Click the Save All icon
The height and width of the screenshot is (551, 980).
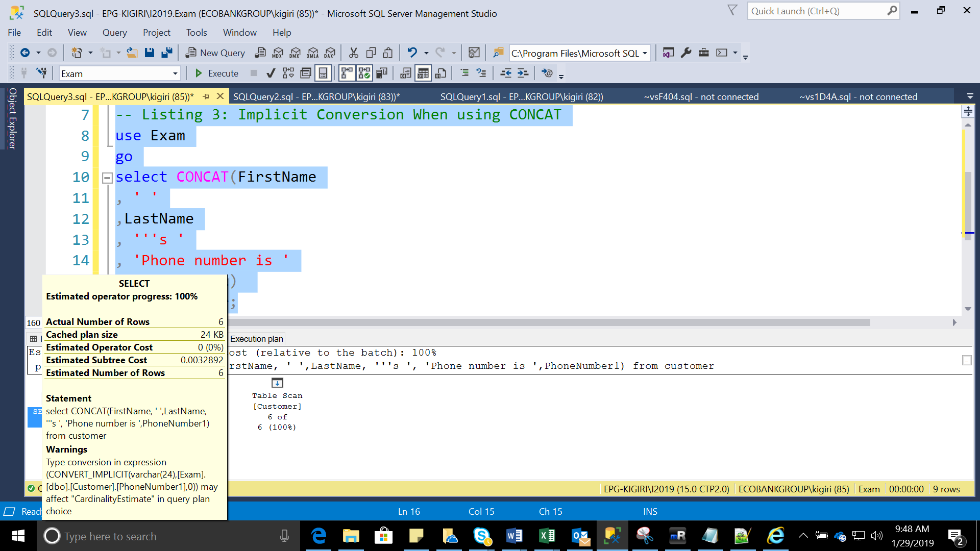167,53
